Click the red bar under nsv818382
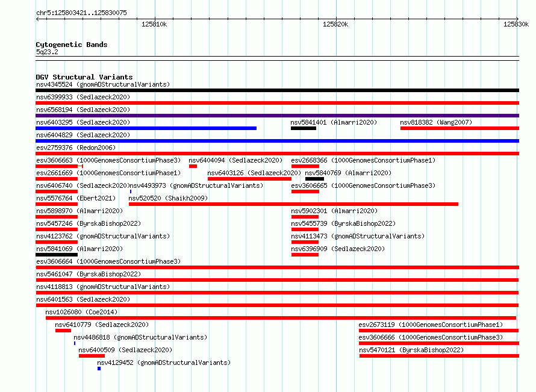Viewport: 536px width, 392px height. click(x=460, y=128)
